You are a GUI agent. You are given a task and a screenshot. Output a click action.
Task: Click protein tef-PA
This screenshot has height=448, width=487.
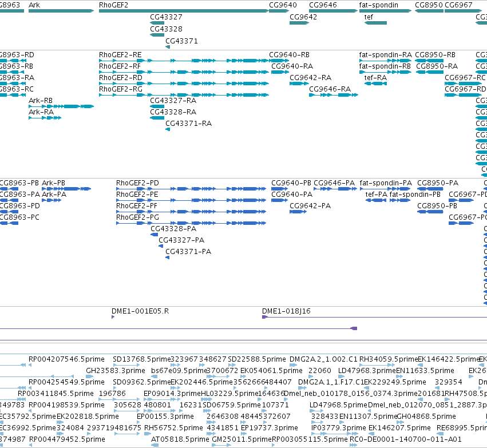pyautogui.click(x=376, y=200)
